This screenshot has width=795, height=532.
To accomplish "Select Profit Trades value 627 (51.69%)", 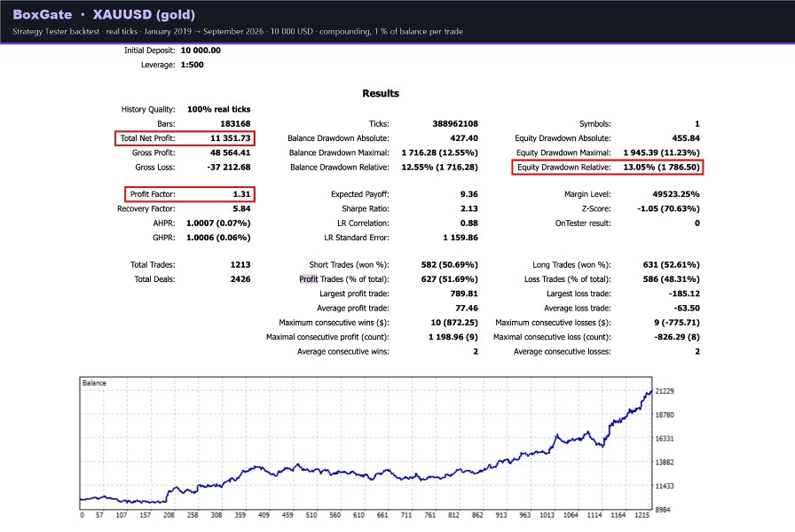I will pos(450,279).
